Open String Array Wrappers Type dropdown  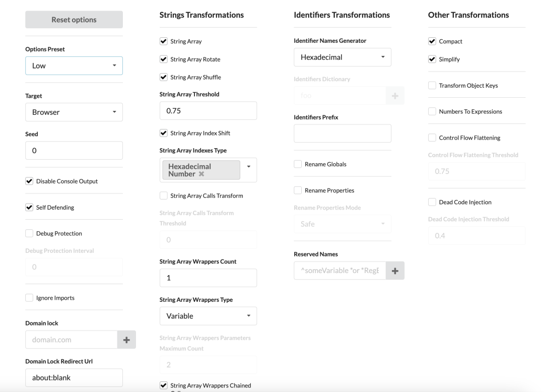tap(208, 316)
